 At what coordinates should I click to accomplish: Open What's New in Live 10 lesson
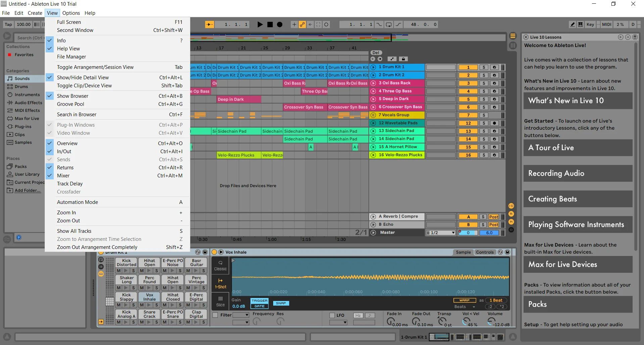[x=578, y=101]
